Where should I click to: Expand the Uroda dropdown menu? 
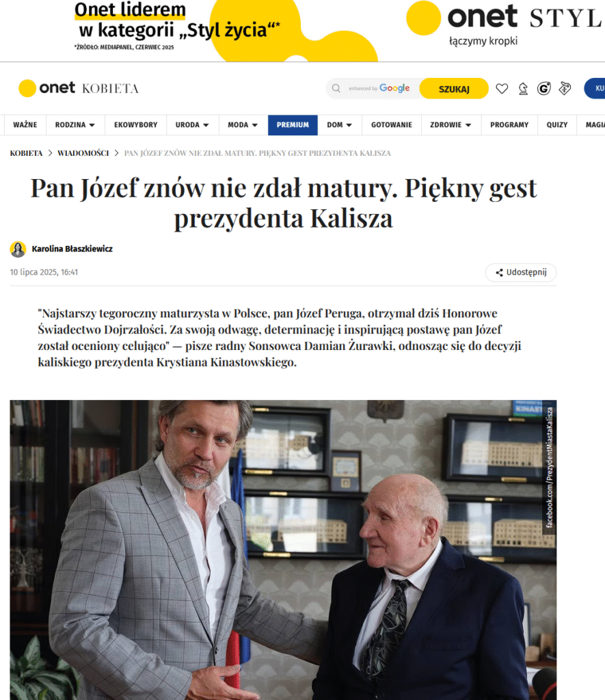click(192, 125)
